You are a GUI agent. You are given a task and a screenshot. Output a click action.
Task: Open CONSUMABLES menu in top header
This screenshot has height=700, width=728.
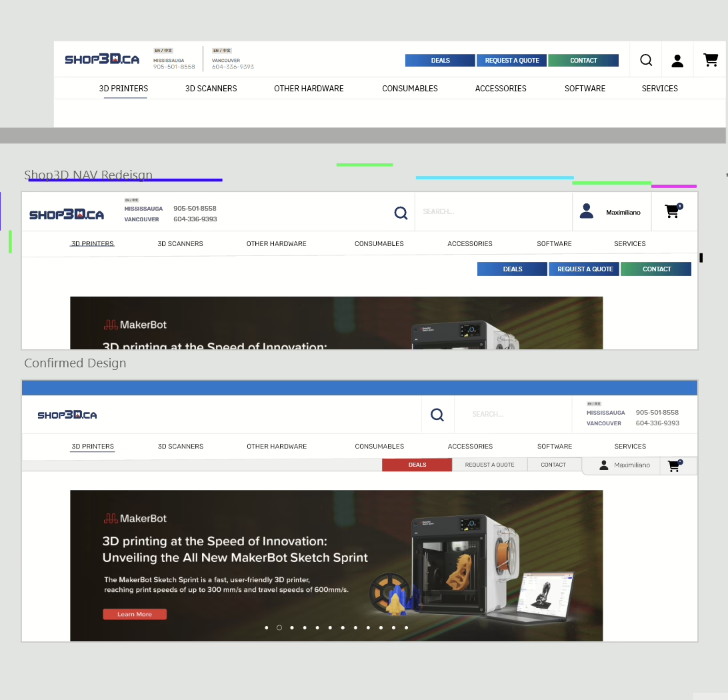point(409,88)
